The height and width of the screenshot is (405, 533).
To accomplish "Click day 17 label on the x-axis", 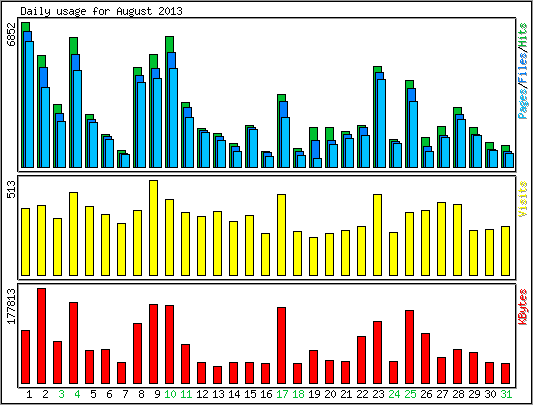I will (x=282, y=394).
